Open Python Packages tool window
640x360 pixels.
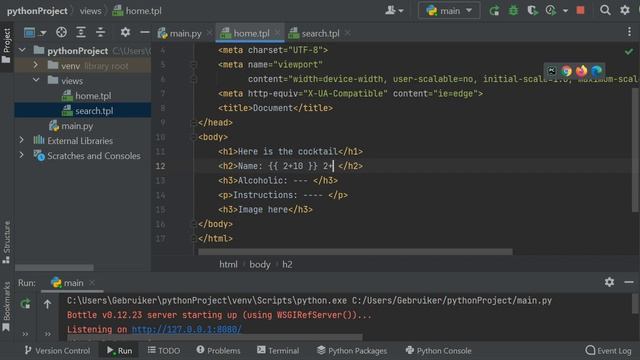(352, 351)
